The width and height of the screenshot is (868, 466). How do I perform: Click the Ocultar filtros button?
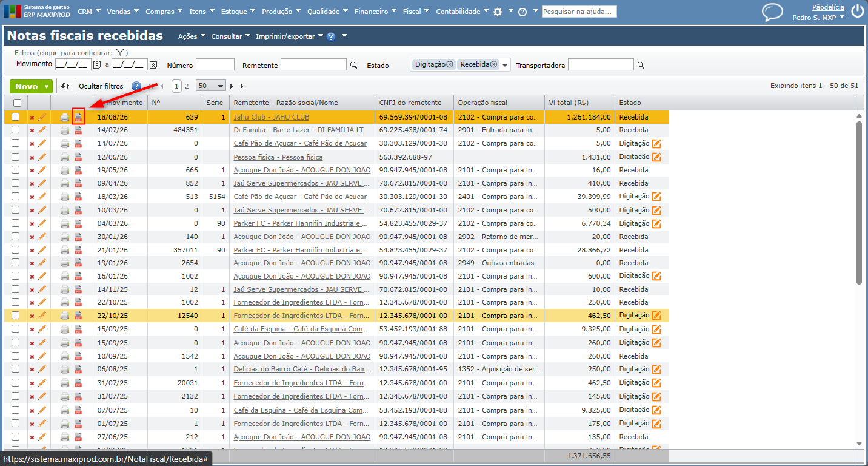[x=101, y=86]
